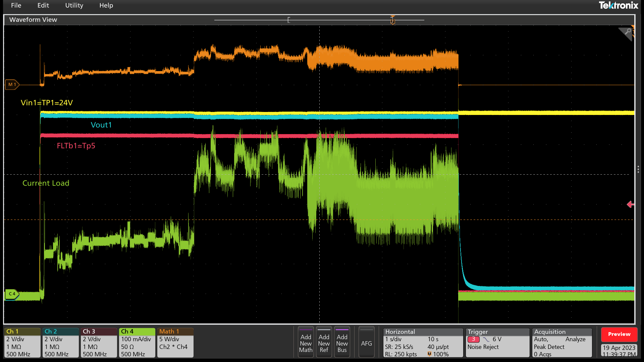Open the Ch 2 settings badge
This screenshot has width=644, height=362.
(x=60, y=343)
